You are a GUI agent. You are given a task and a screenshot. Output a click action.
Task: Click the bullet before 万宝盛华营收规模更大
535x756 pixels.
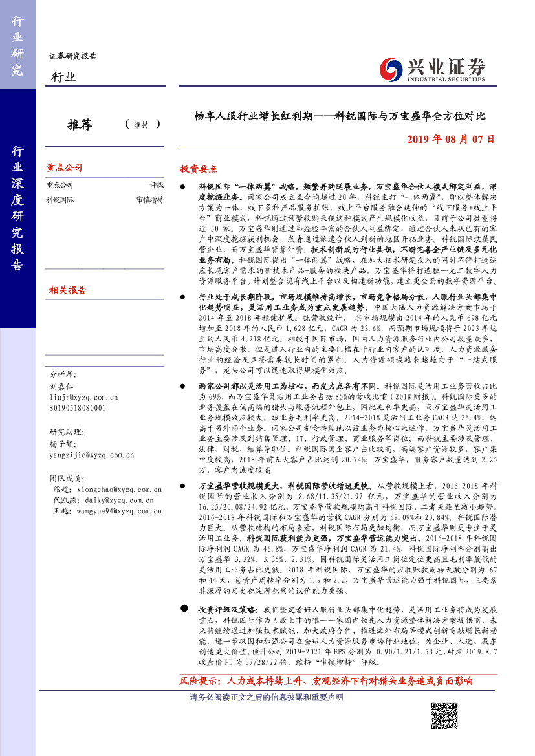point(184,485)
